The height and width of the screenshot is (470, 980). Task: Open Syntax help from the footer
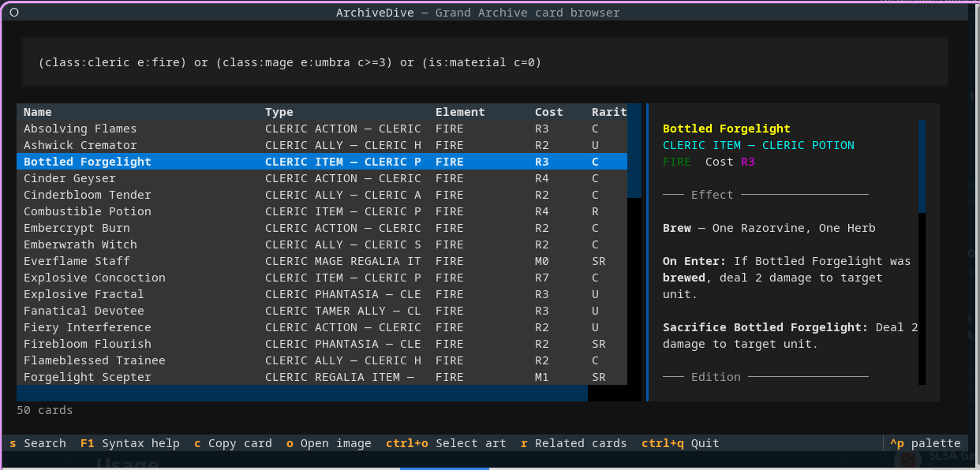130,443
